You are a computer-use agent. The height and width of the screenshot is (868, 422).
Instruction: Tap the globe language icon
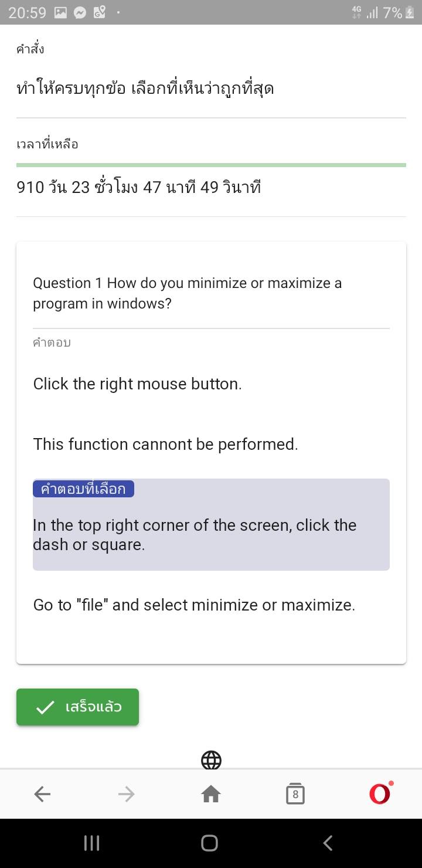pos(211,760)
